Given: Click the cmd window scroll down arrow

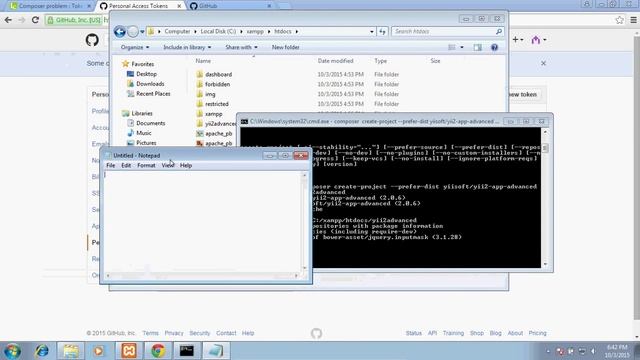Looking at the screenshot, I should point(545,264).
